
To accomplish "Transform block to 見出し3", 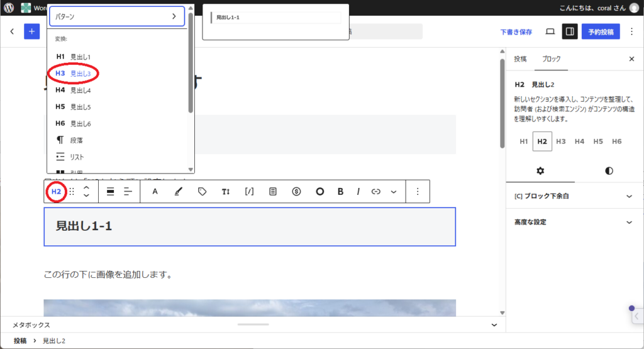I will tap(118, 74).
